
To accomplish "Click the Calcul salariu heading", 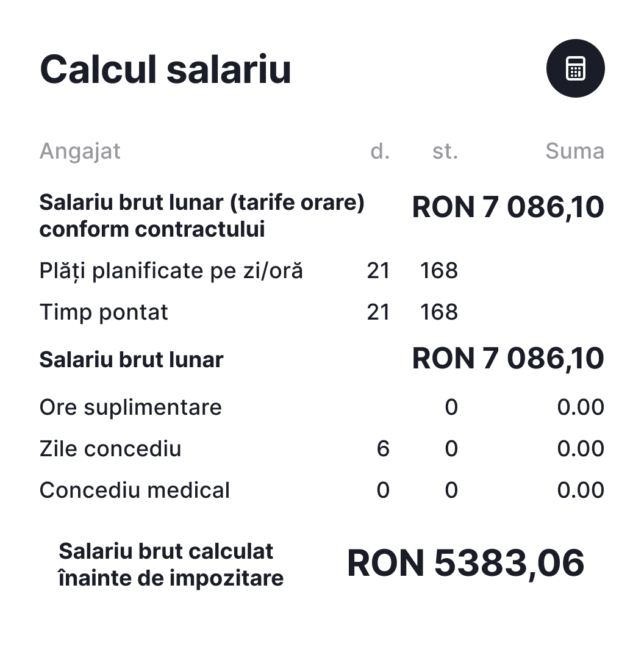I will tap(165, 69).
